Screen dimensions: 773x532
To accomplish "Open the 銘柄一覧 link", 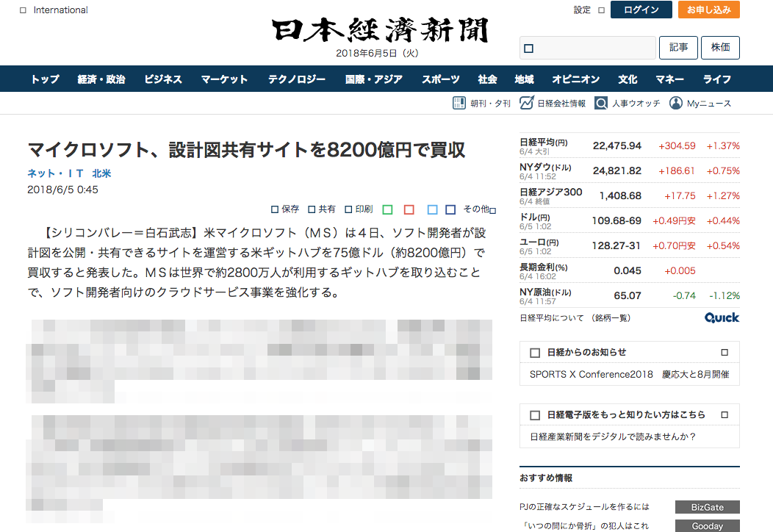I will click(x=611, y=318).
